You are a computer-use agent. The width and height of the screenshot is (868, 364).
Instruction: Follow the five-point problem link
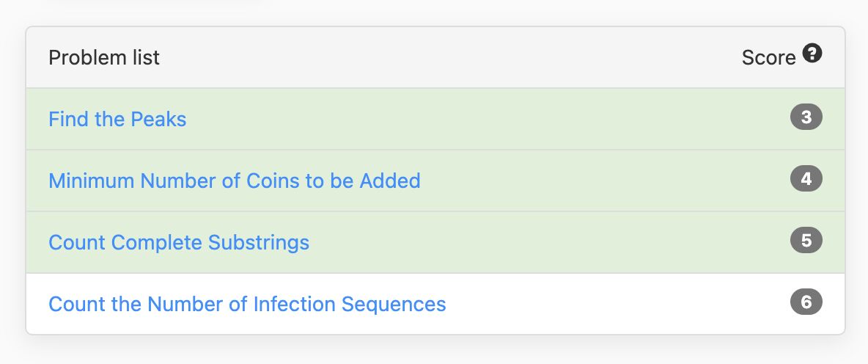(179, 242)
